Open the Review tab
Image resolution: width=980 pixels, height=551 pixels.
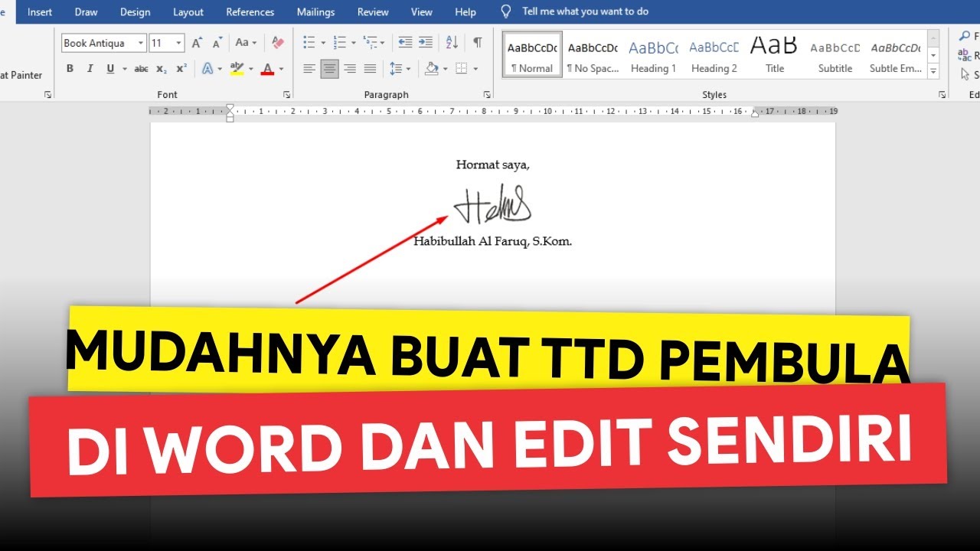pos(373,11)
